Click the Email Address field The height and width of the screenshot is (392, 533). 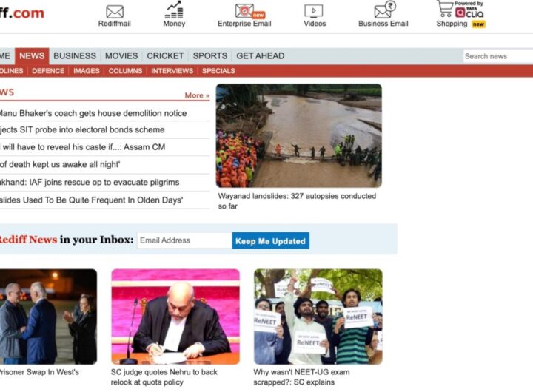pos(184,240)
